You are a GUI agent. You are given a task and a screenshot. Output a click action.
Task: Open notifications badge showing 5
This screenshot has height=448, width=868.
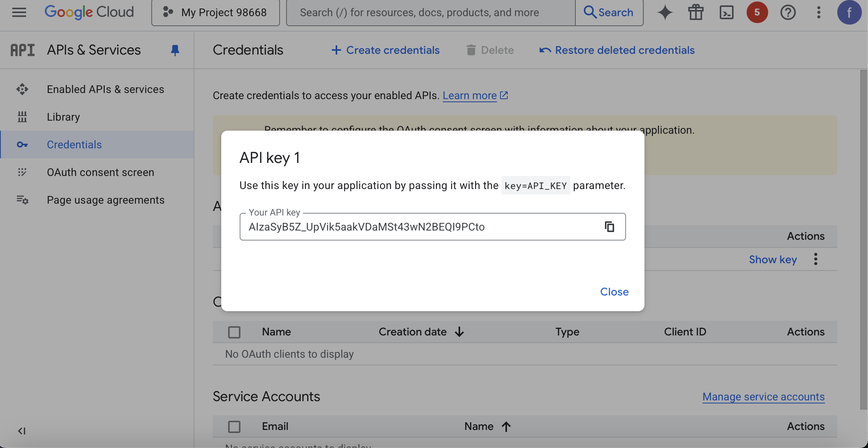(x=757, y=12)
